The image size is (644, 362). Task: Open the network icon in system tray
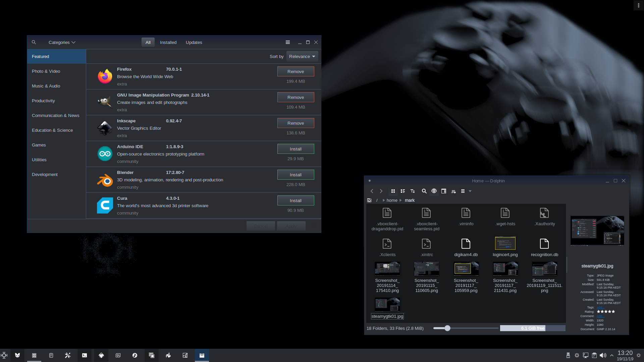(585, 355)
